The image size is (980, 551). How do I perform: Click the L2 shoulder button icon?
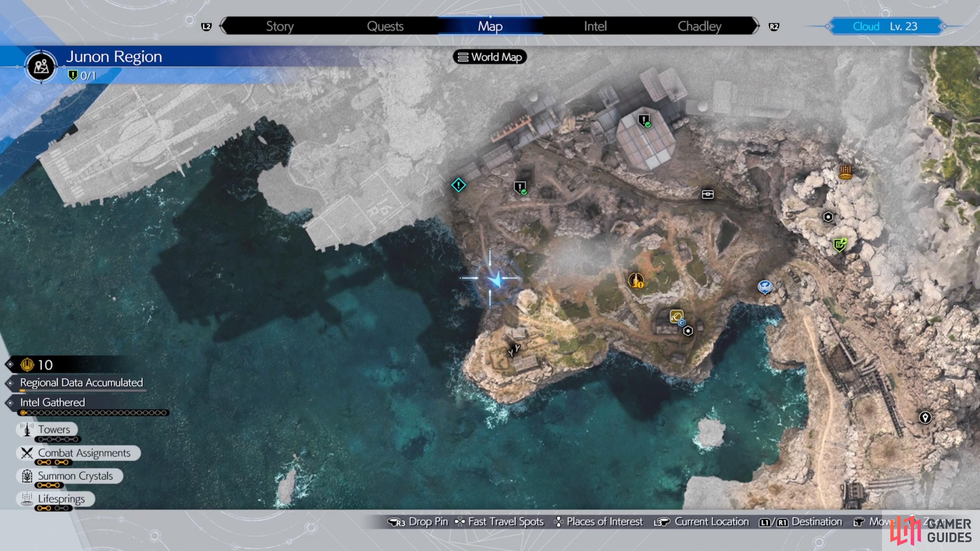206,27
